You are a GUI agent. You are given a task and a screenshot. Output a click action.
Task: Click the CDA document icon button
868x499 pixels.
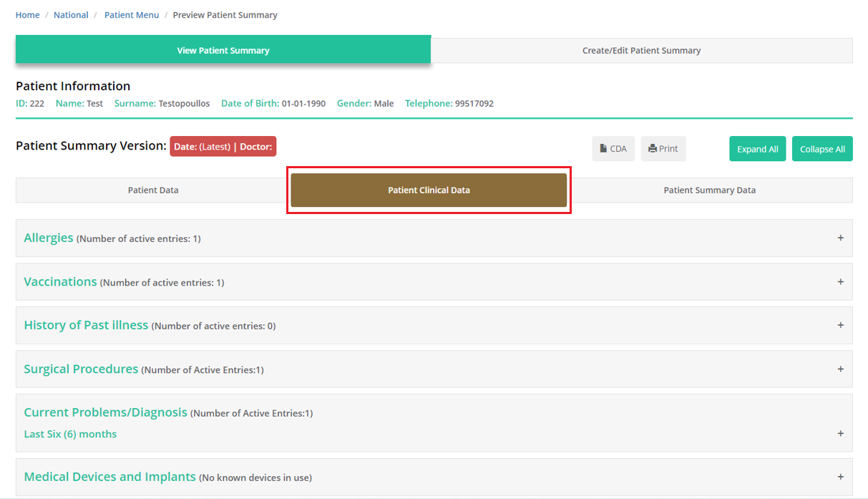pos(613,149)
